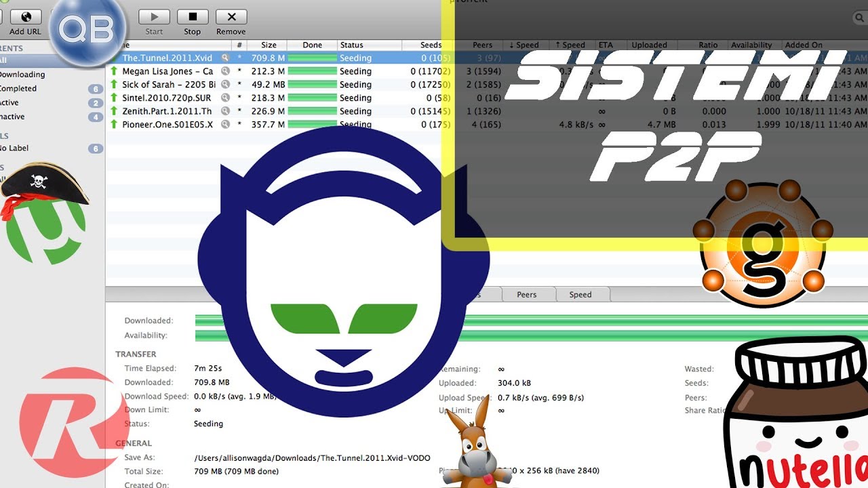The width and height of the screenshot is (868, 488).
Task: Select the Active category in sidebar
Action: (9, 103)
